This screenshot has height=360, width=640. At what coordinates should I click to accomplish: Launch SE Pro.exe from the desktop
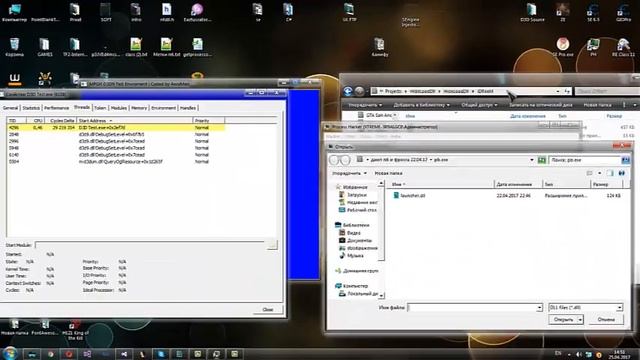(563, 47)
